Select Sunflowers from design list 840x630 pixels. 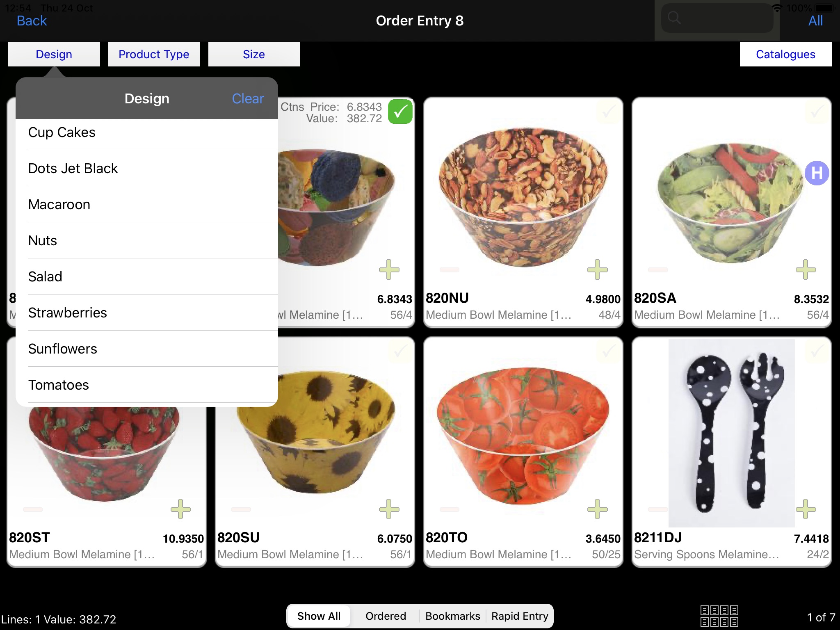click(x=62, y=348)
